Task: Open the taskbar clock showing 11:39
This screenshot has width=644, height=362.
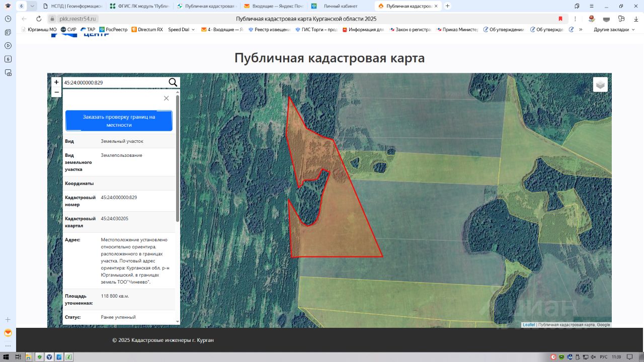Action: pos(616,357)
